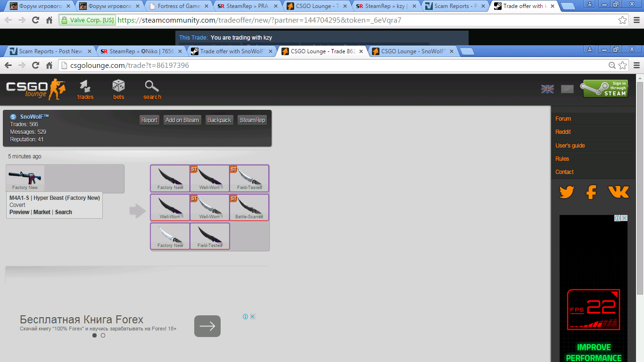Screen dimensions: 644x362
Task: Click Sign in through Steam button
Action: click(x=605, y=89)
